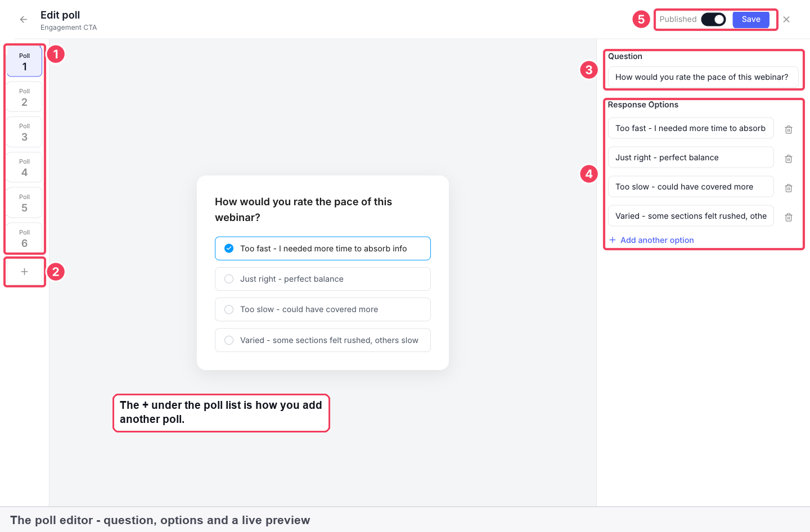
Task: Select 'Too fast' radio option in preview
Action: point(323,249)
